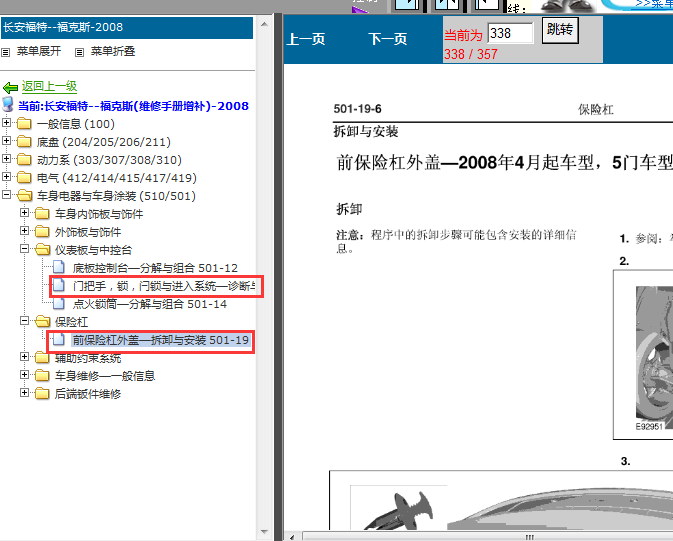This screenshot has height=541, width=673.
Task: Click the 仪表板与中控台 open folder icon
Action: pyautogui.click(x=42, y=249)
